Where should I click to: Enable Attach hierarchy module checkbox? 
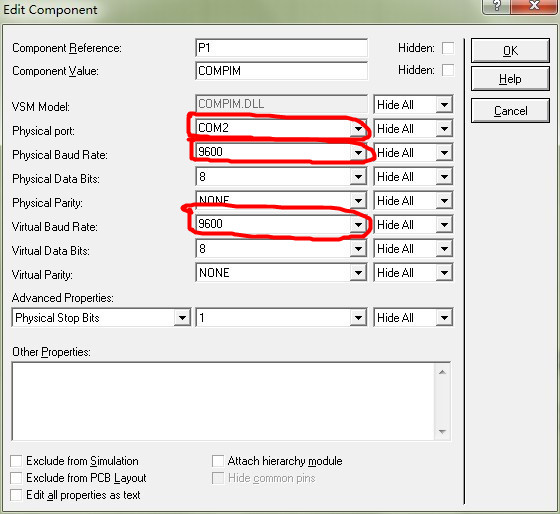click(218, 461)
